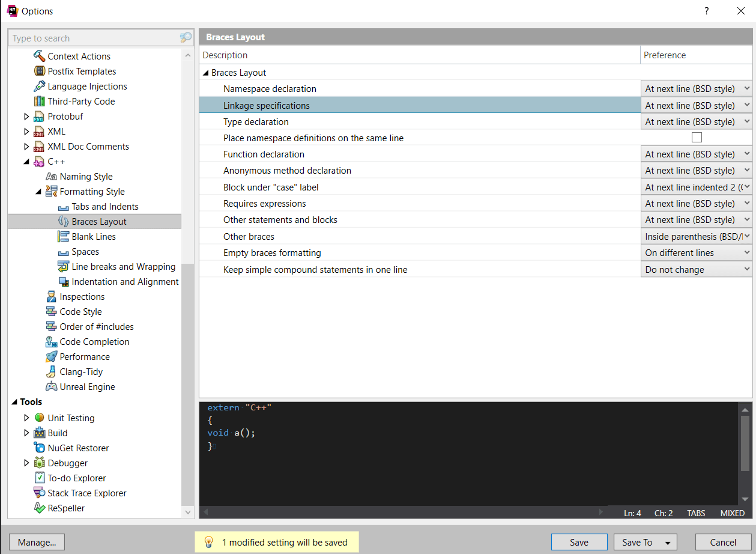
Task: Click the Spaces icon
Action: click(x=64, y=252)
